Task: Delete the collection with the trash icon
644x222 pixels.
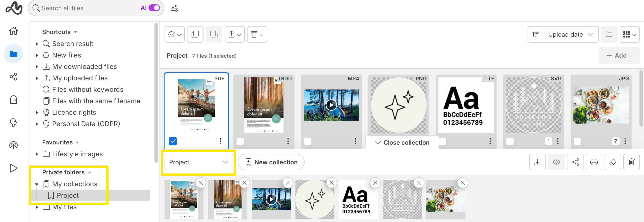Action: pyautogui.click(x=631, y=162)
